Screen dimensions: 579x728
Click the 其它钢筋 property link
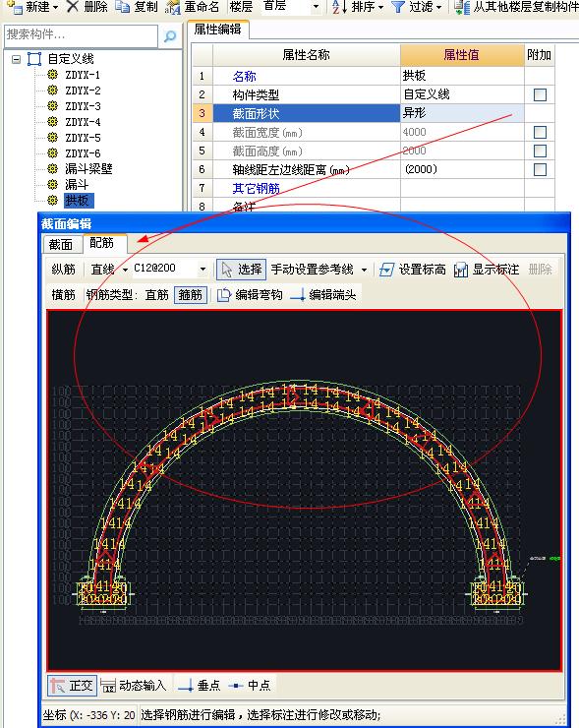coord(256,188)
